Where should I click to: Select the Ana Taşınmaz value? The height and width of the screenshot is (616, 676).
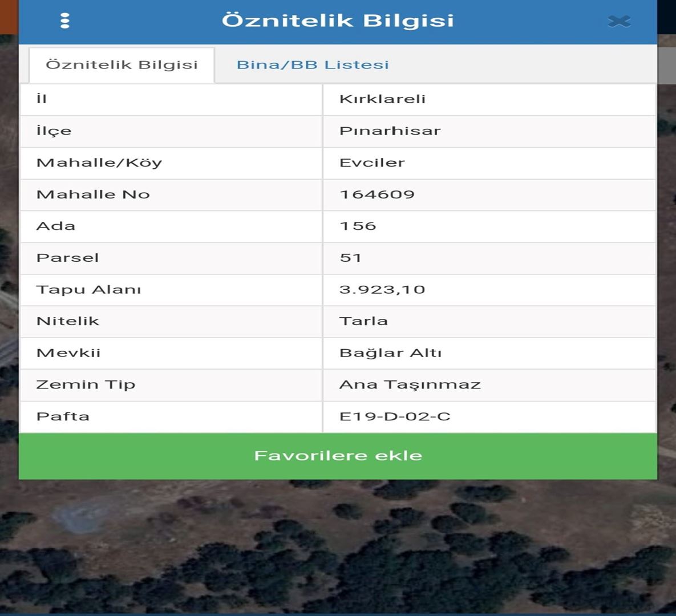coord(410,385)
